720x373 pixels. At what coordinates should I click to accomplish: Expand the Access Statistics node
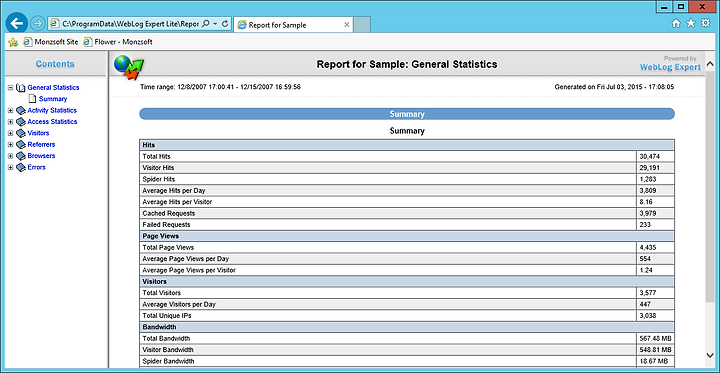point(10,122)
